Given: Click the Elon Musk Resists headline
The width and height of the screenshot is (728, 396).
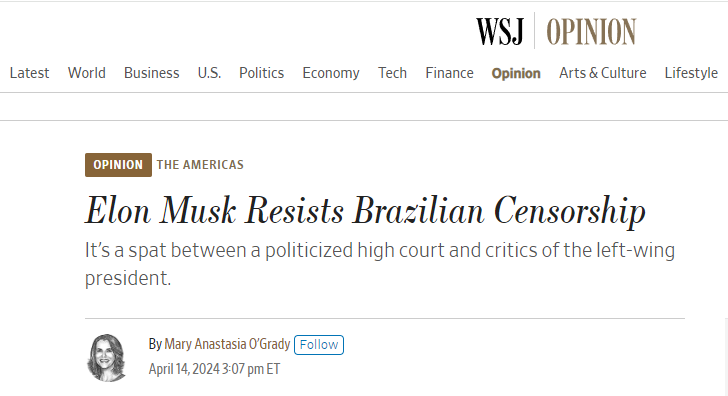Looking at the screenshot, I should (365, 211).
